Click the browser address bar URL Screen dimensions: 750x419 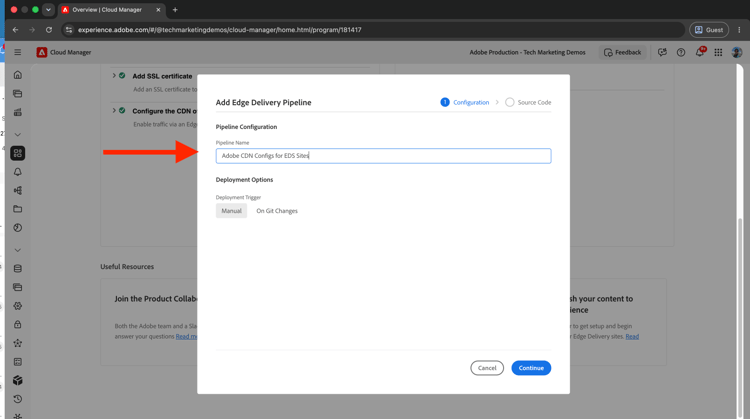(220, 30)
